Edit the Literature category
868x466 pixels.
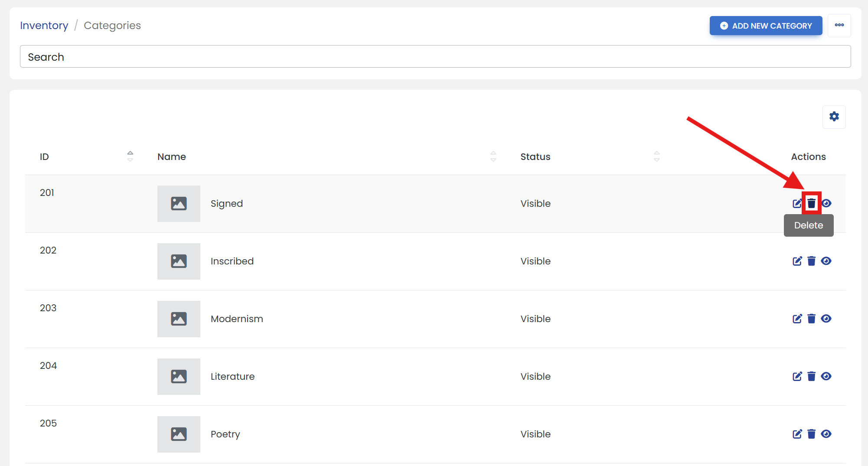(797, 376)
